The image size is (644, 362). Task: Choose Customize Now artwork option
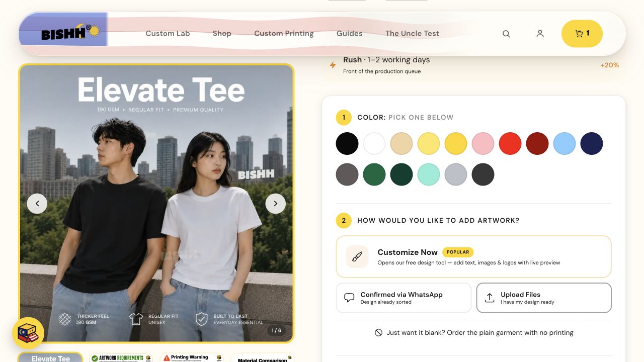pyautogui.click(x=473, y=256)
